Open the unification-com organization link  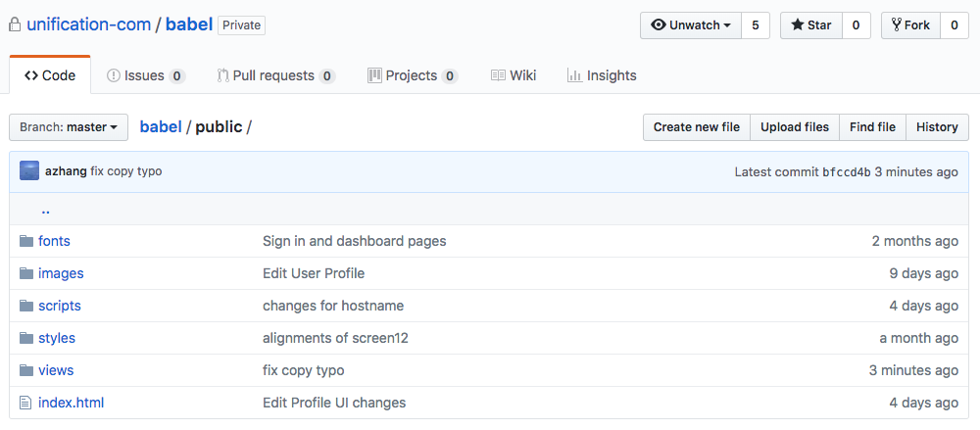coord(89,25)
